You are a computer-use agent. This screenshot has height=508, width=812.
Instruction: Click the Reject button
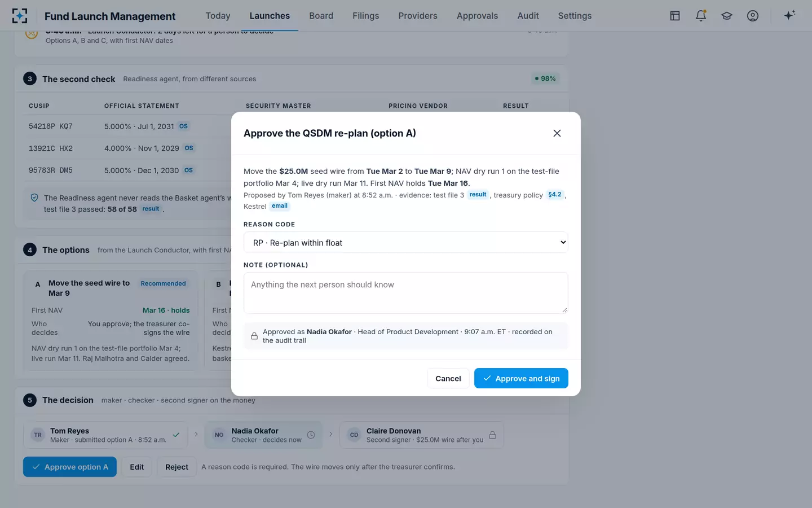click(x=176, y=467)
